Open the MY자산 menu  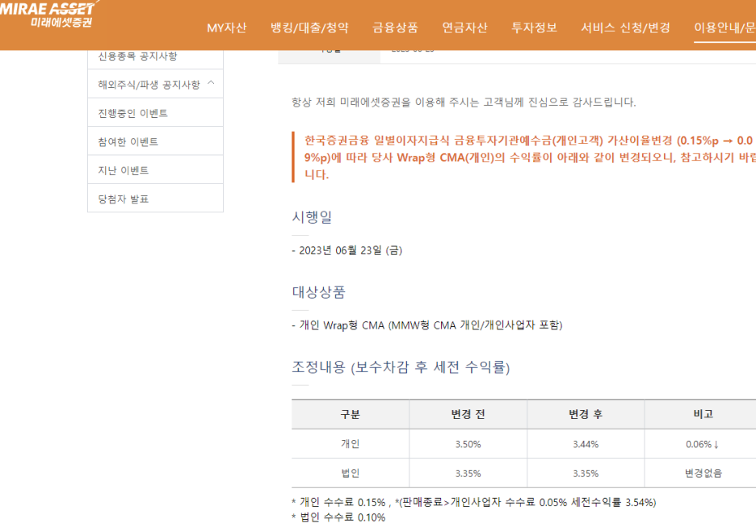(227, 28)
